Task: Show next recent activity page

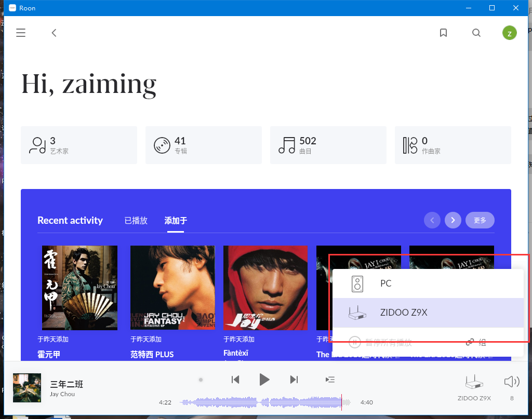Action: [453, 220]
